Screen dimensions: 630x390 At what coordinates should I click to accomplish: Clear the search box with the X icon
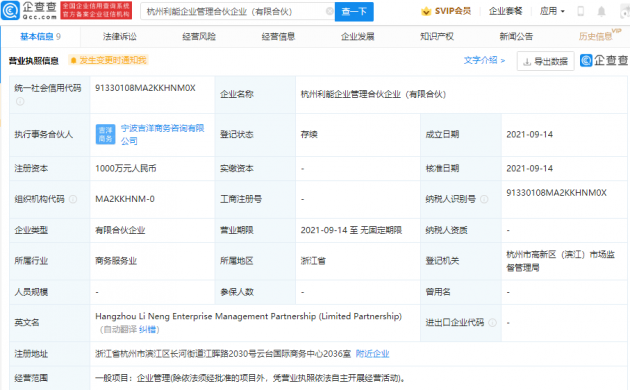coord(329,12)
